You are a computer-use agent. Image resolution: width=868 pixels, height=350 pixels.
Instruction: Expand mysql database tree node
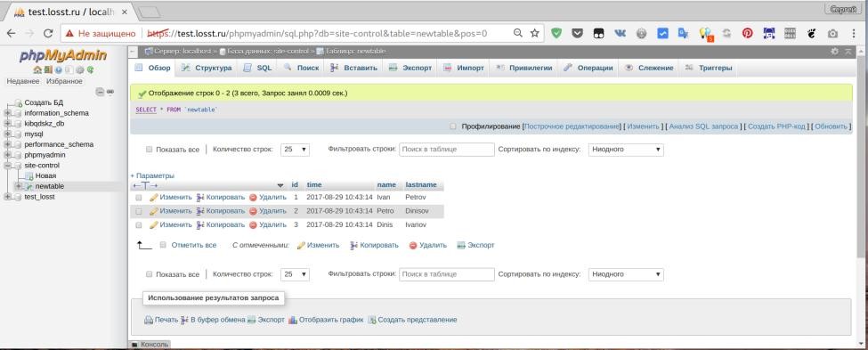click(x=7, y=134)
